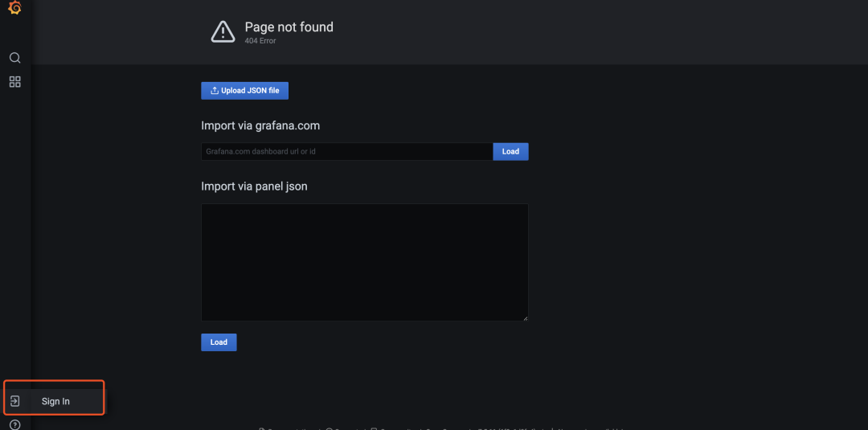The width and height of the screenshot is (868, 430).
Task: Click the Import via panel json heading
Action: point(254,186)
